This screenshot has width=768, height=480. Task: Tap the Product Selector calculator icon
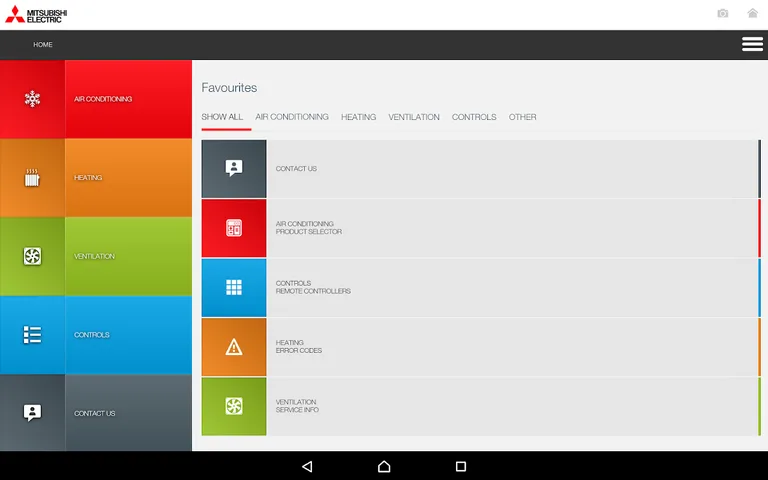point(234,228)
